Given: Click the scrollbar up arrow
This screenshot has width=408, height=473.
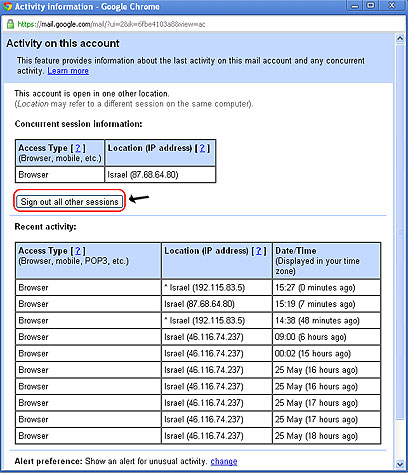Looking at the screenshot, I should click(x=400, y=38).
